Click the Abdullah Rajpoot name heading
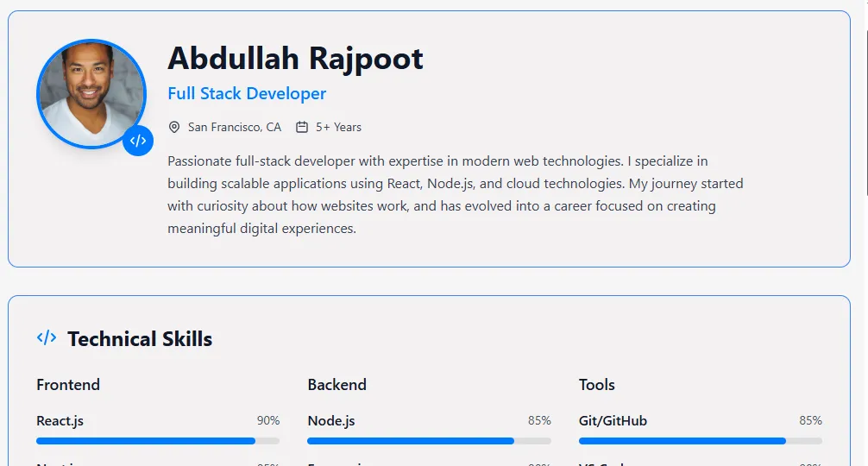Image resolution: width=868 pixels, height=466 pixels. (x=295, y=59)
